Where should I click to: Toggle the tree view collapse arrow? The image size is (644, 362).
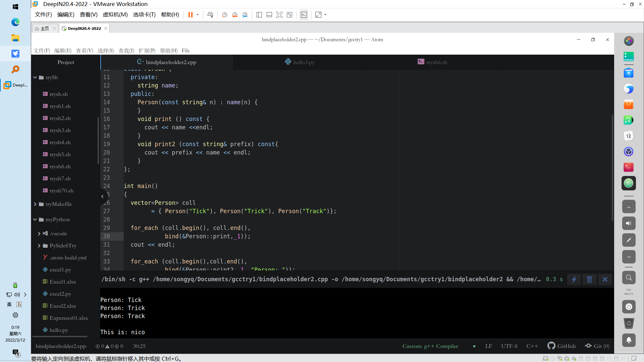[103, 196]
